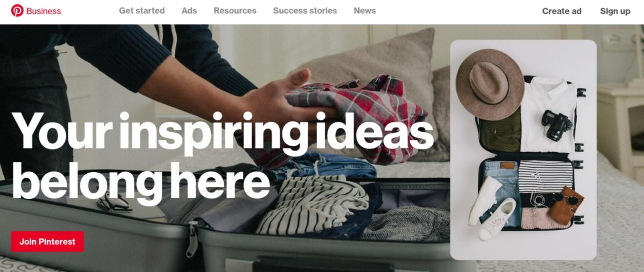Image resolution: width=644 pixels, height=272 pixels.
Task: Open the News section
Action: coord(364,10)
